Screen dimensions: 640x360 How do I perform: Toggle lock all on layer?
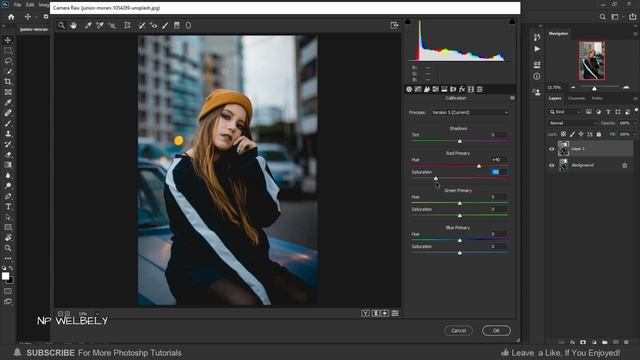[x=599, y=134]
